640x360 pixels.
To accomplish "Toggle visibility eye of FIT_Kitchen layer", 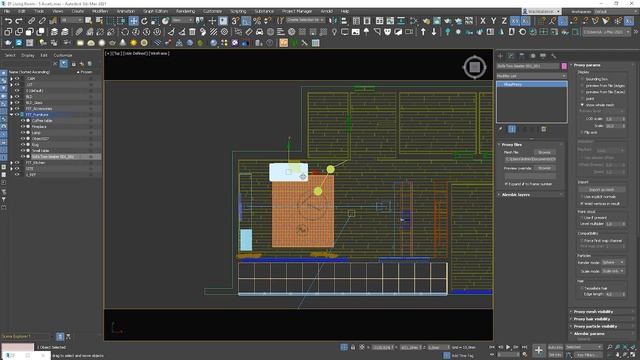I will [x=17, y=162].
